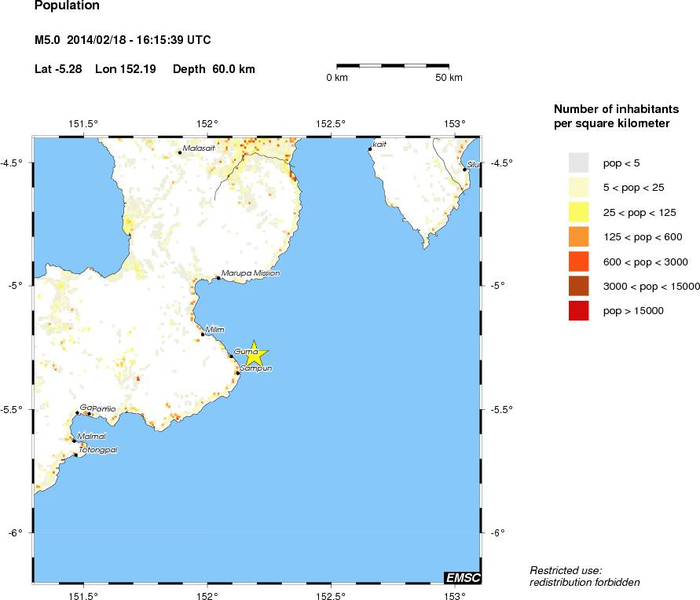This screenshot has height=600, width=700.
Task: Click the Malmal town marker dot
Action: (74, 441)
